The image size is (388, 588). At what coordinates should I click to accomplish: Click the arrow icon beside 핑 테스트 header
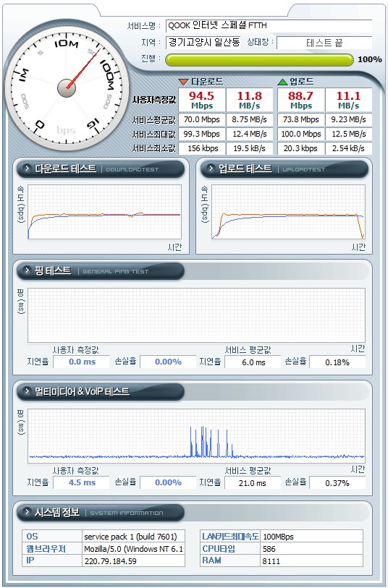[27, 270]
